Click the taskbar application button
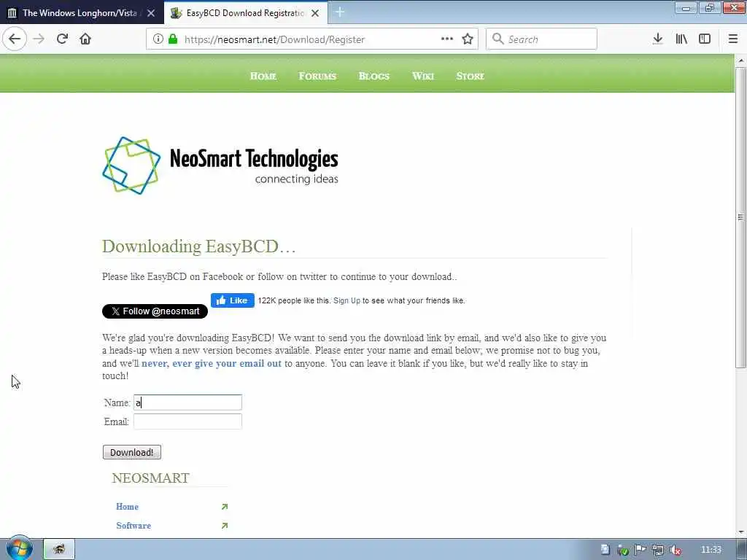Viewport: 747px width, 560px height. click(x=59, y=549)
